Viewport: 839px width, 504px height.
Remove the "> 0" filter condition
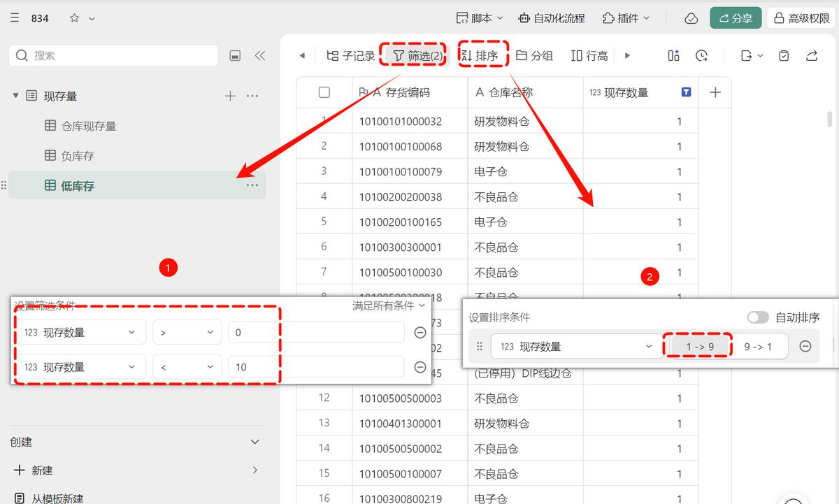[420, 333]
